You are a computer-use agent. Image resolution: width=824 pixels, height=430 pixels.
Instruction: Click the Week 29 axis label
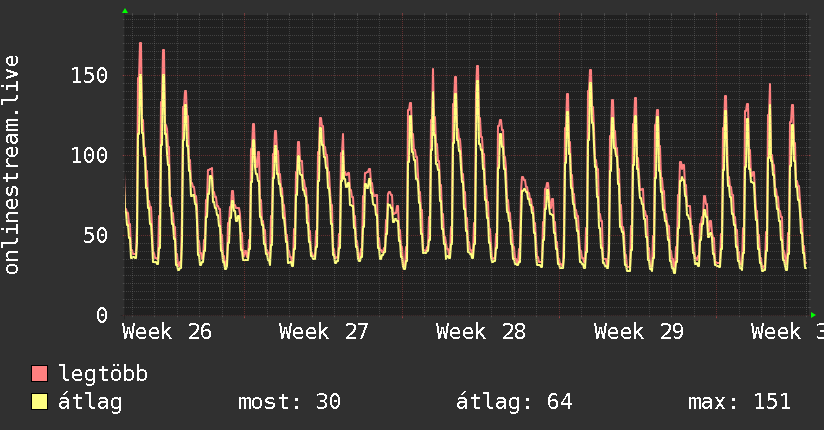[x=638, y=332]
